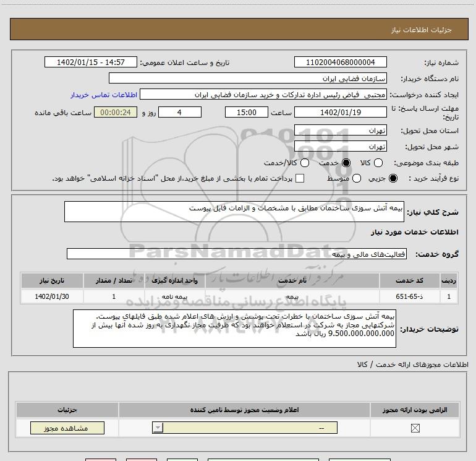Open the اطلاعات تماس خریدار link
Image resolution: width=476 pixels, height=461 pixels.
coord(104,95)
